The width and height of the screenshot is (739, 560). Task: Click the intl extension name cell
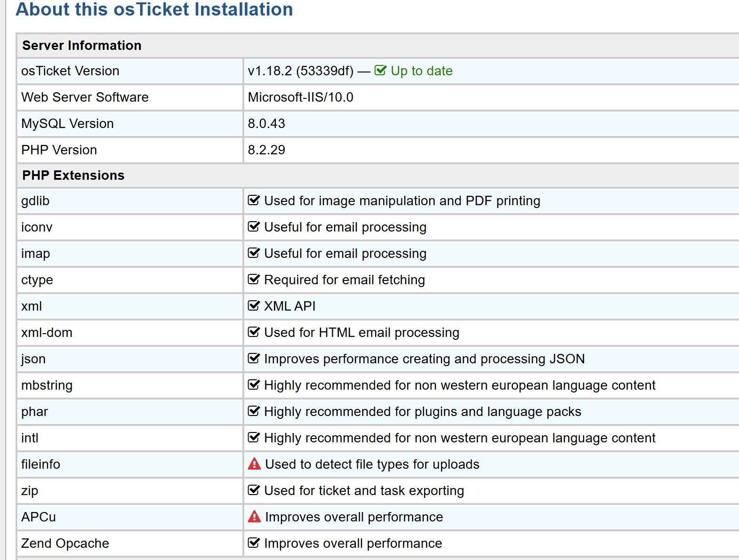[x=30, y=438]
